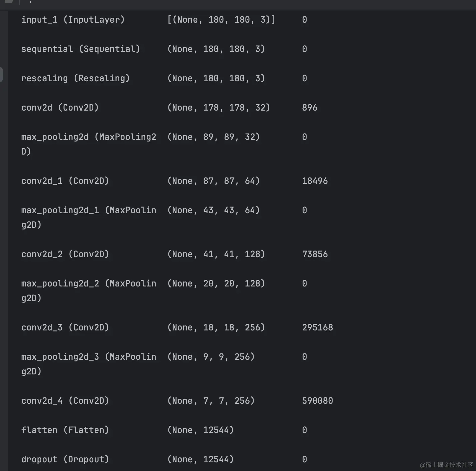
Task: Click the 18496 parameter count
Action: (315, 181)
